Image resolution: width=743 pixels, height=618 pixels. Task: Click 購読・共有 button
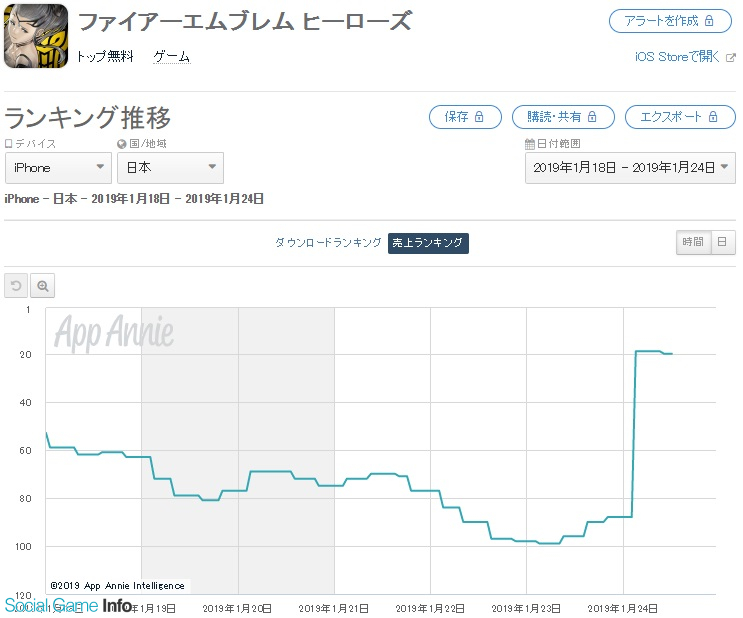pos(563,117)
